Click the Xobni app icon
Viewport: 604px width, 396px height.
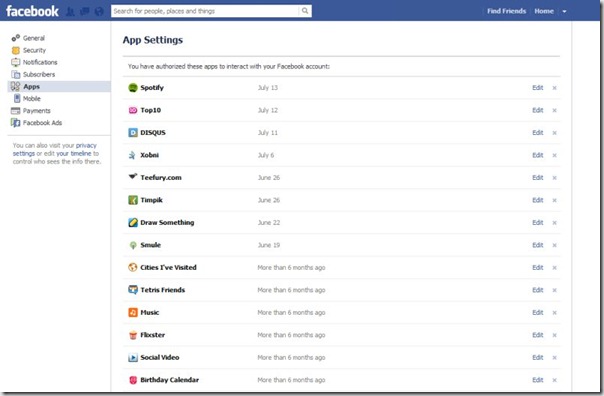[x=133, y=155]
